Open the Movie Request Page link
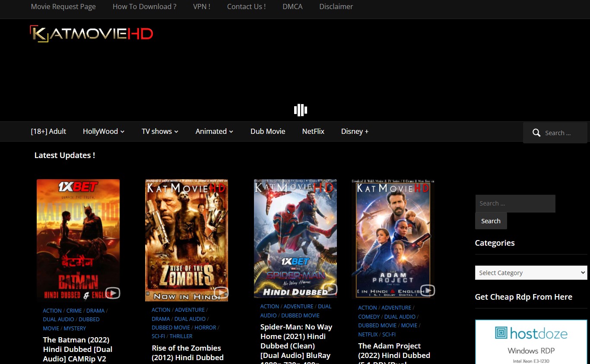Image resolution: width=590 pixels, height=364 pixels. click(63, 6)
